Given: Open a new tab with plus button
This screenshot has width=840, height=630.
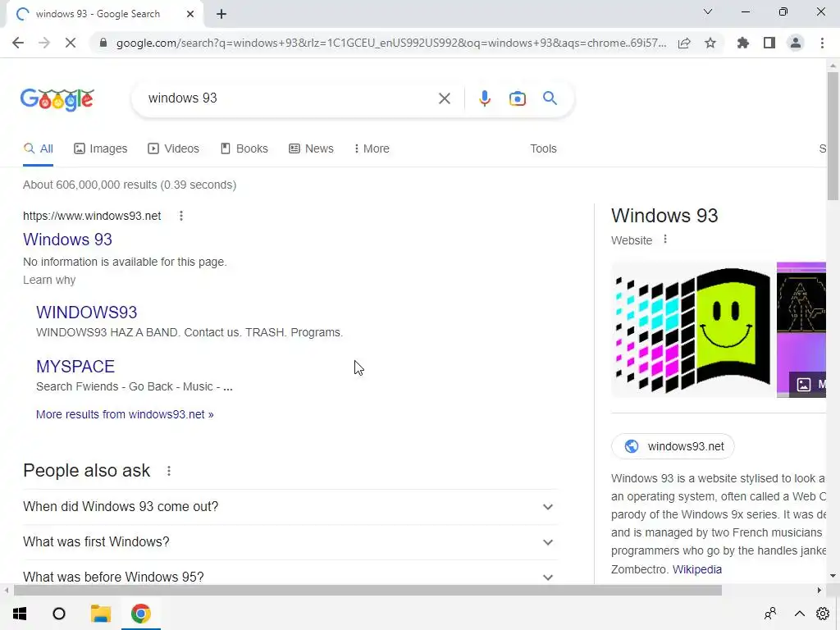Looking at the screenshot, I should pos(221,14).
